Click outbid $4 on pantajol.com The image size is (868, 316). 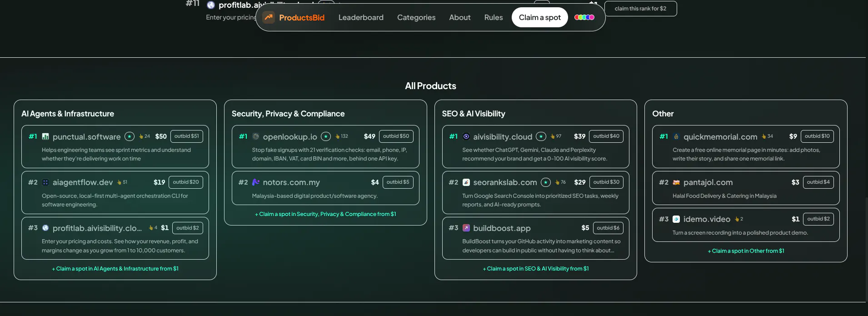pos(818,182)
